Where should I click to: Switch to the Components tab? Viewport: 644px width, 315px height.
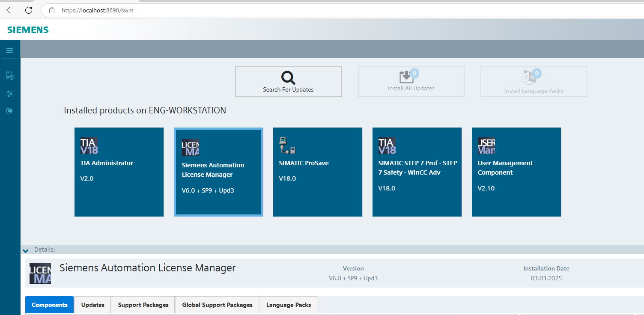(x=50, y=305)
